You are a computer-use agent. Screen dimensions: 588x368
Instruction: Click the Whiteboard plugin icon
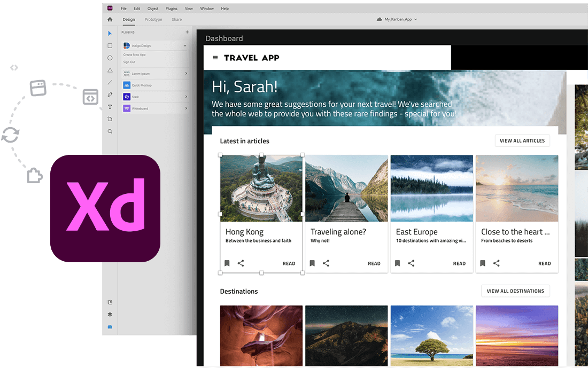click(127, 108)
